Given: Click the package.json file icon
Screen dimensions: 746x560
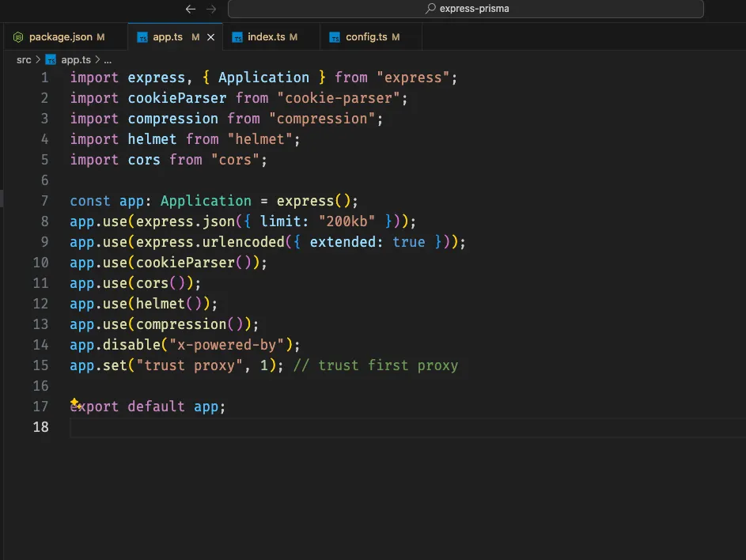Looking at the screenshot, I should 18,37.
